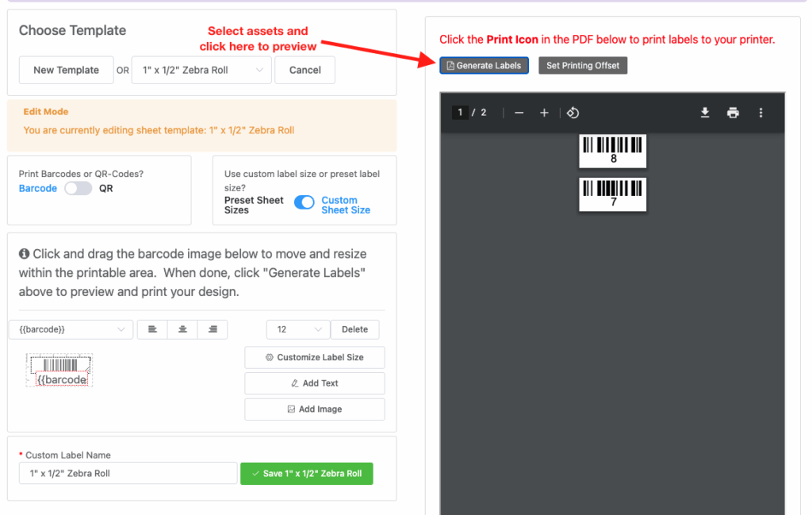Expand the {{barcode}} field dropdown
The image size is (812, 515).
click(x=71, y=329)
